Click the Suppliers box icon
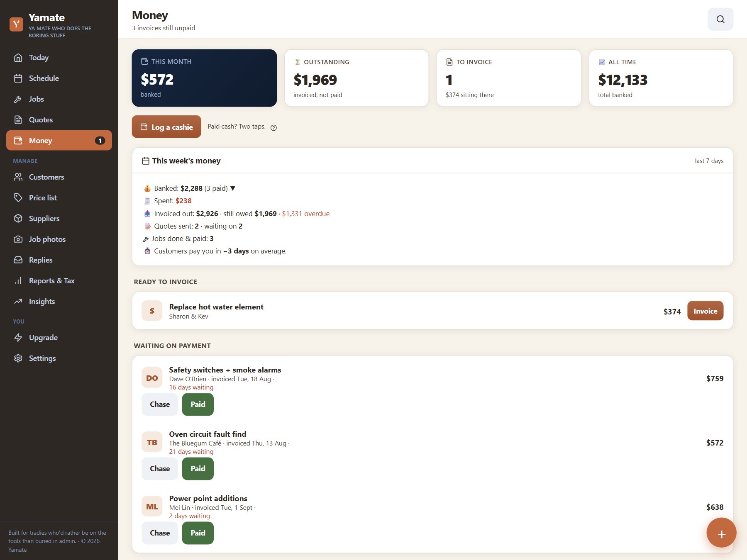The height and width of the screenshot is (560, 747). [18, 219]
